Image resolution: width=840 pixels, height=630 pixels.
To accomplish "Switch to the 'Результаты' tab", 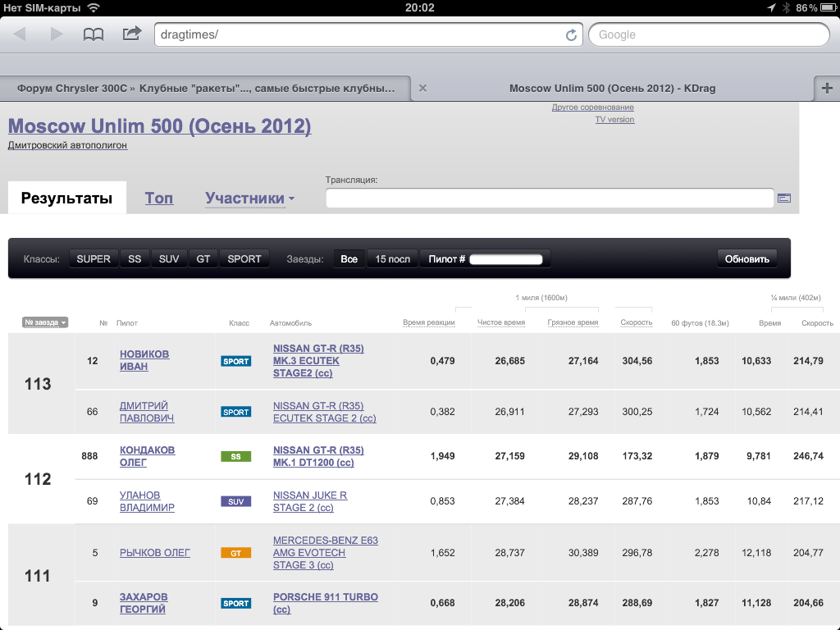I will click(67, 198).
